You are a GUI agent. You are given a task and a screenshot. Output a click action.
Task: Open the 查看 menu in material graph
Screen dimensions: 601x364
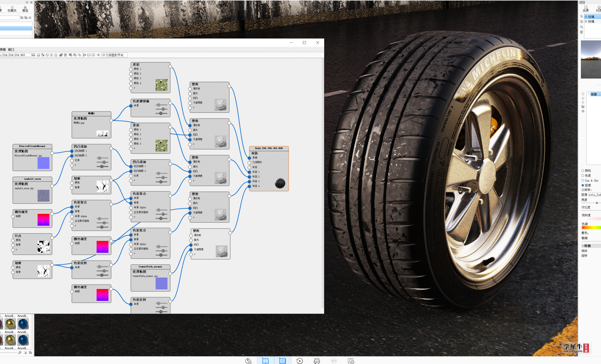(x=3, y=49)
